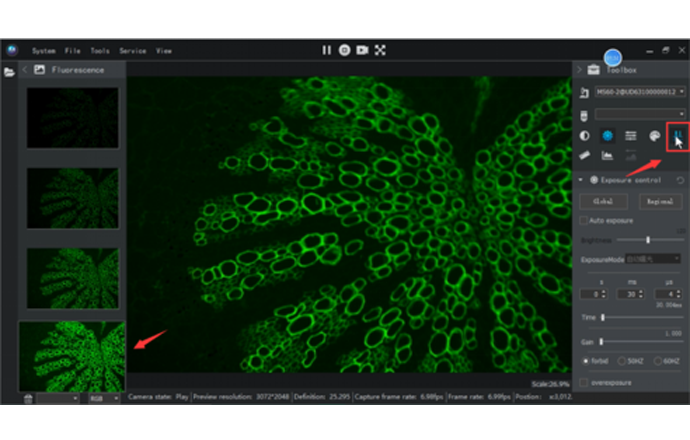690x440 pixels.
Task: Click the trash icon below thumbnails
Action: (28, 399)
